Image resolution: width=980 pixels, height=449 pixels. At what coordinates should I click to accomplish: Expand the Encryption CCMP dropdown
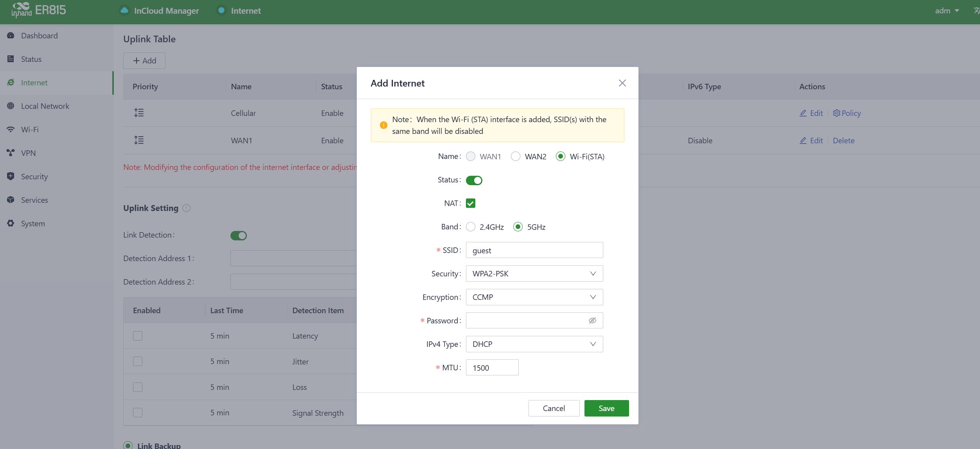click(534, 297)
